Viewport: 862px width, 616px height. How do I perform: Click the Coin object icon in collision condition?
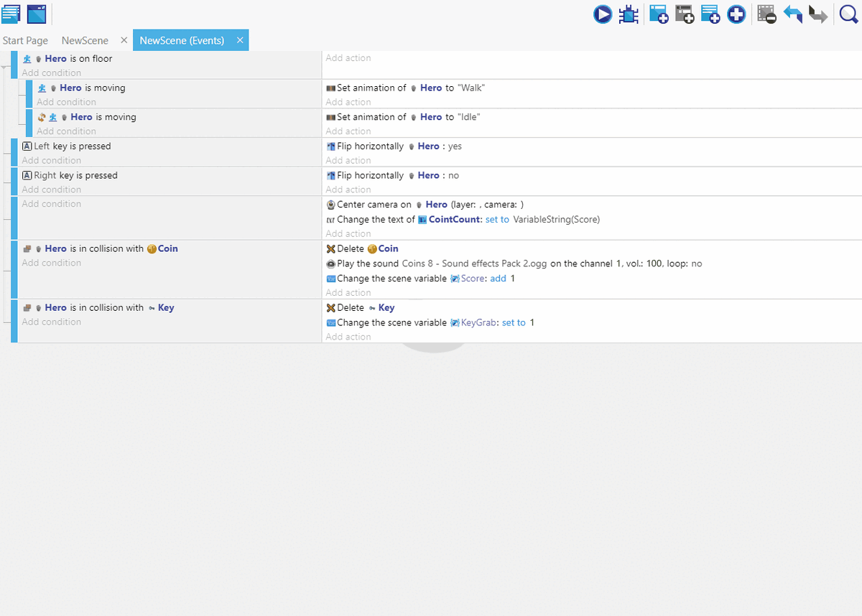click(152, 248)
